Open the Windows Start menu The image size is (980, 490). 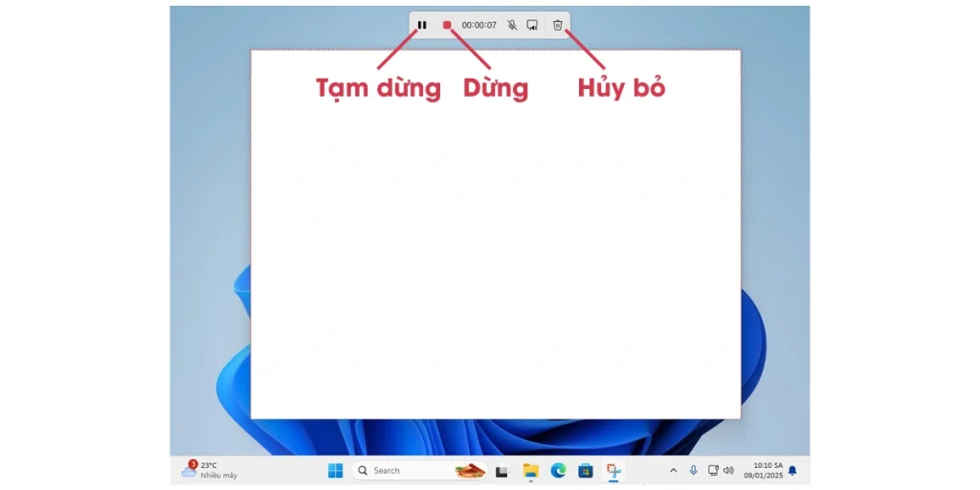click(x=335, y=471)
